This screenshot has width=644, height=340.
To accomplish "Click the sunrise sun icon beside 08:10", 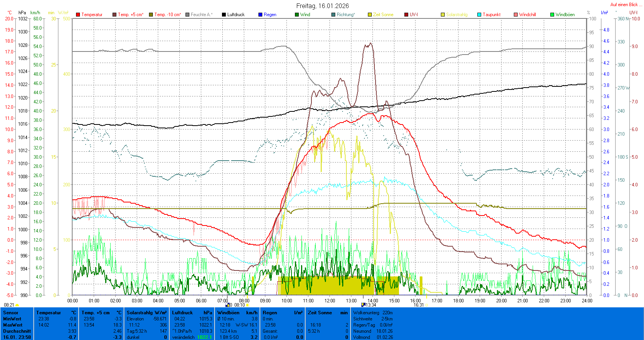I will (x=248, y=305).
